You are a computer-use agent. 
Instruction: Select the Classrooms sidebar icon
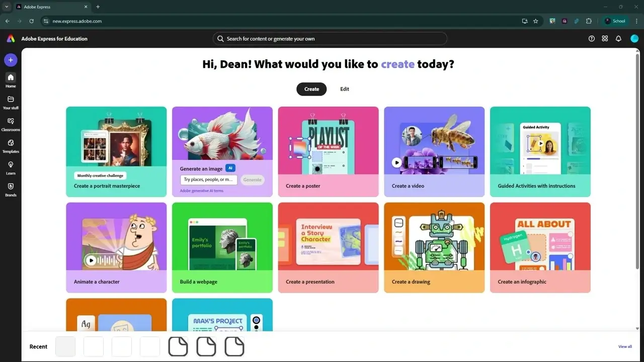click(11, 123)
